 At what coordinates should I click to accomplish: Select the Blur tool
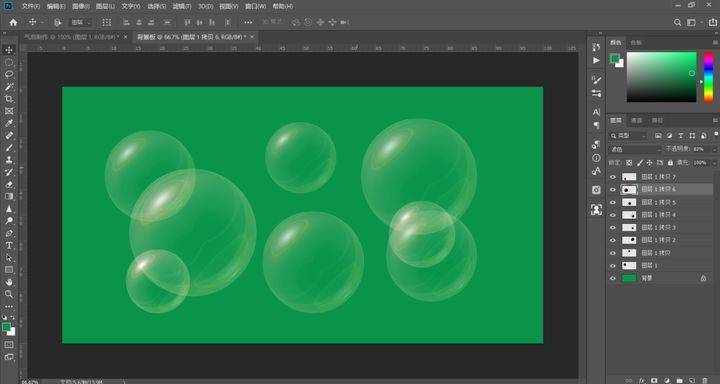[x=9, y=209]
